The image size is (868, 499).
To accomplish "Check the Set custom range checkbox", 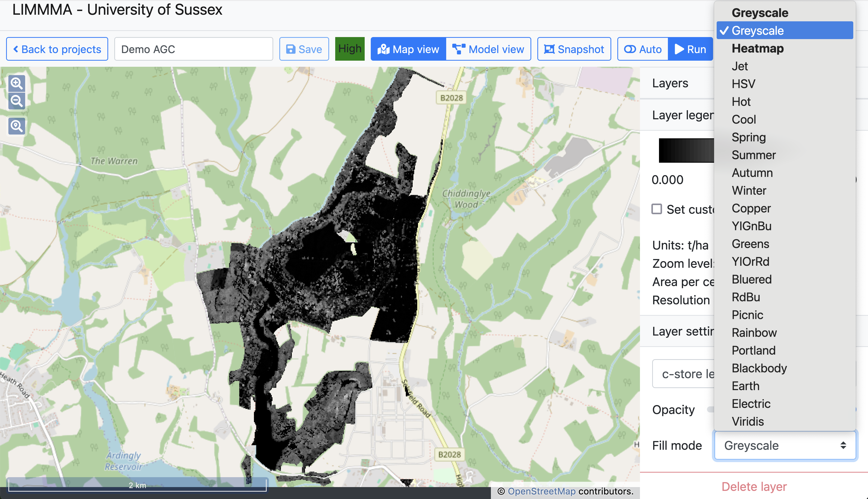I will (656, 209).
